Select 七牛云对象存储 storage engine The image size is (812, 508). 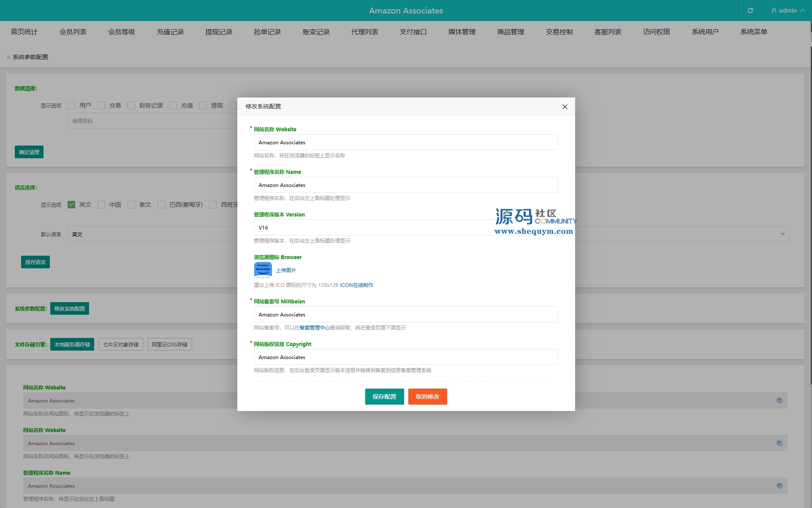coord(121,344)
